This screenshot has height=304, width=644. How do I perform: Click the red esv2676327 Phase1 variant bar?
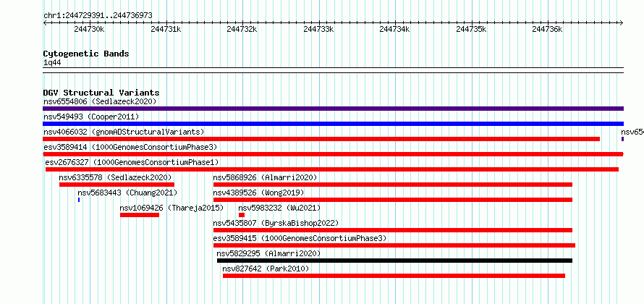(x=332, y=169)
